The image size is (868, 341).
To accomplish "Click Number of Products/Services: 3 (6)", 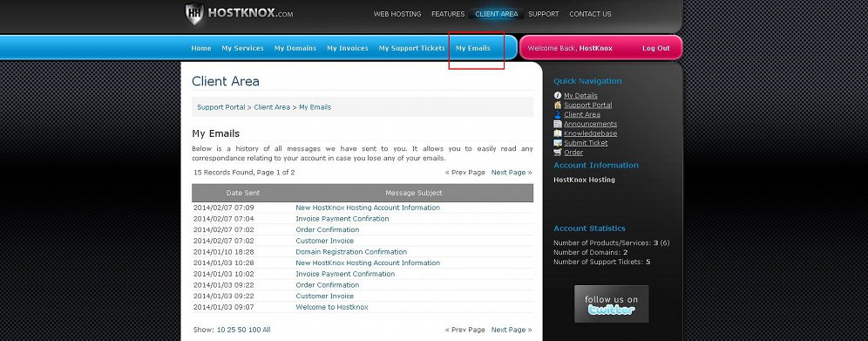I will pos(611,243).
